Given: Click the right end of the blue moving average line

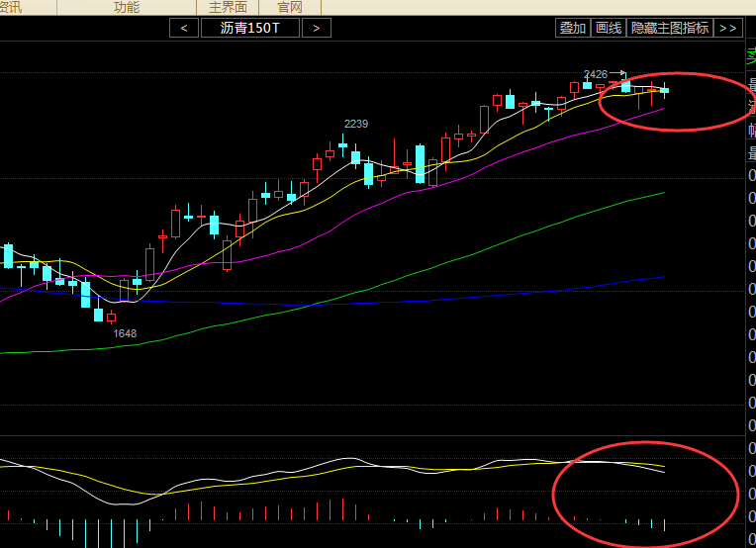Looking at the screenshot, I should 663,277.
